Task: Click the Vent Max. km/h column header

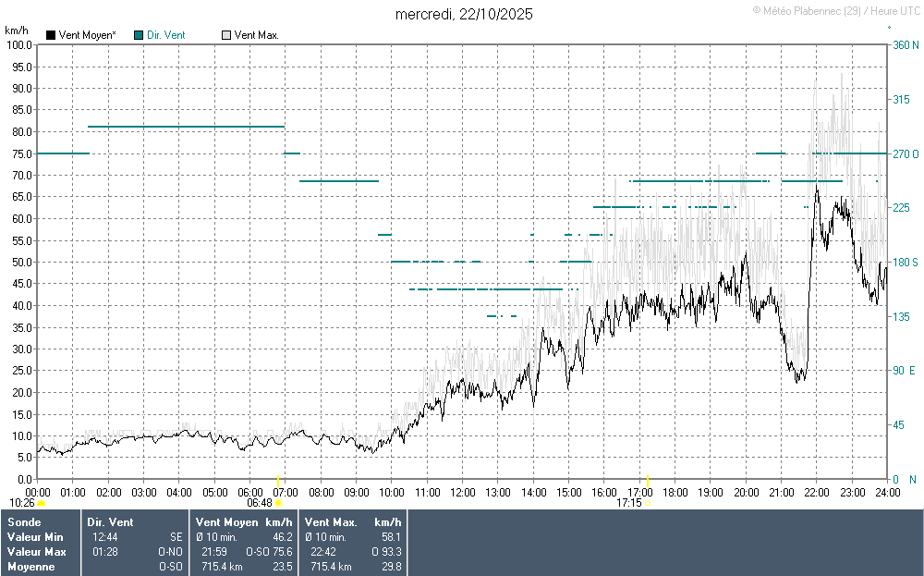Action: tap(352, 522)
